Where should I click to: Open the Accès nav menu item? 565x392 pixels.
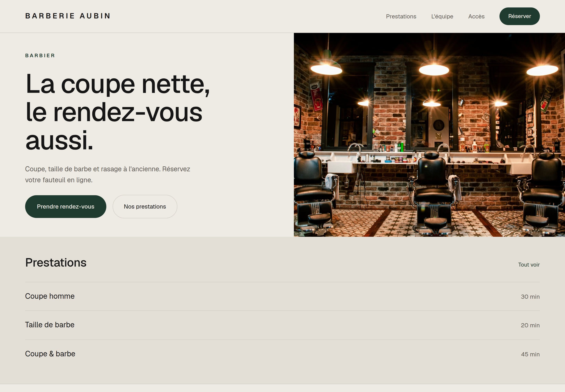click(x=476, y=16)
